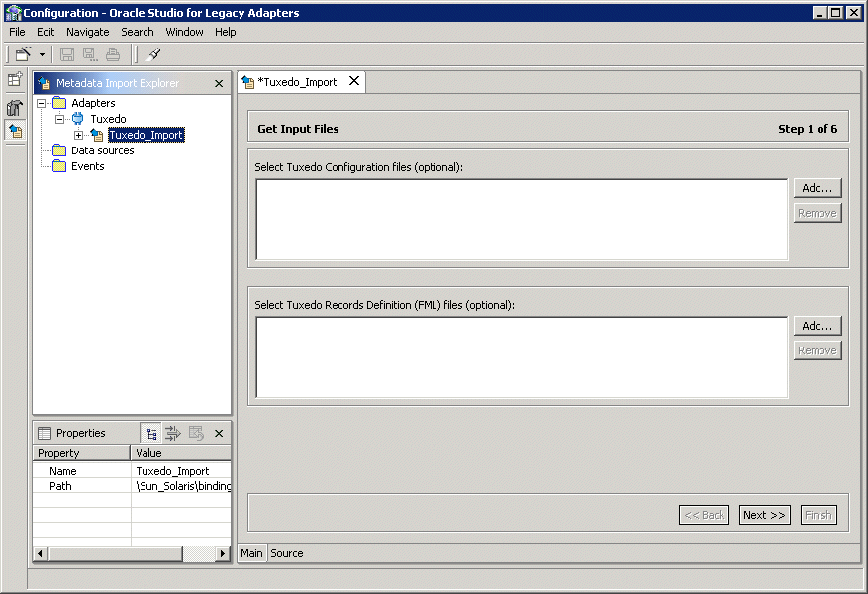
Task: Switch to the Main bottom tab
Action: point(251,553)
